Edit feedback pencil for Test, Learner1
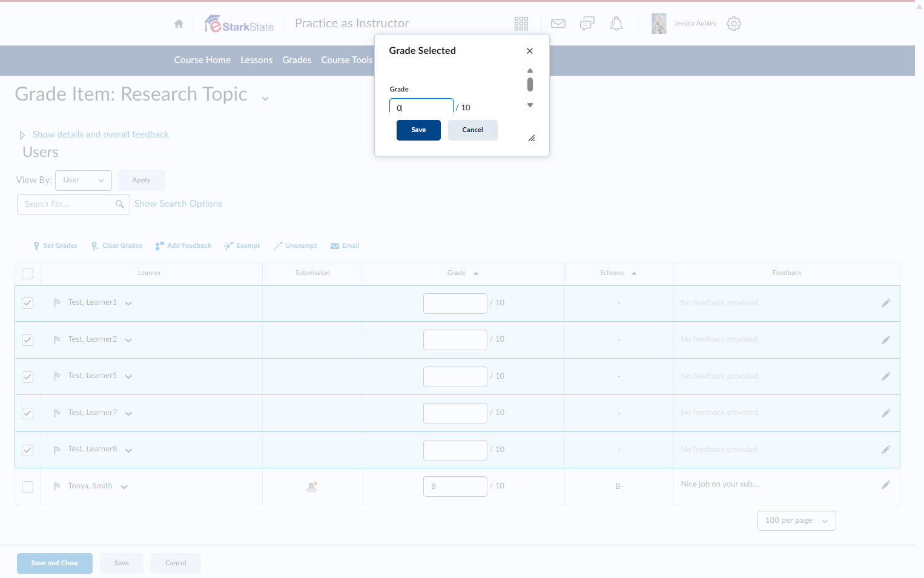Image resolution: width=924 pixels, height=578 pixels. (886, 303)
